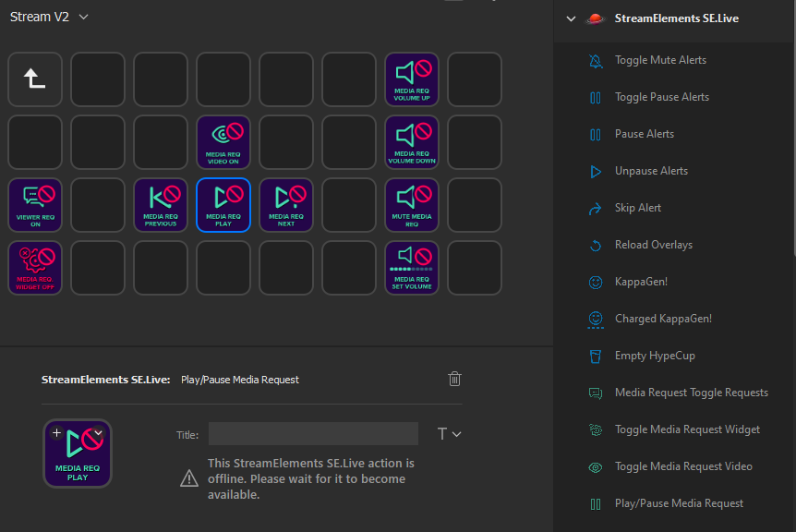This screenshot has width=796, height=532.
Task: Click the KappaGen! smiley icon
Action: click(596, 283)
